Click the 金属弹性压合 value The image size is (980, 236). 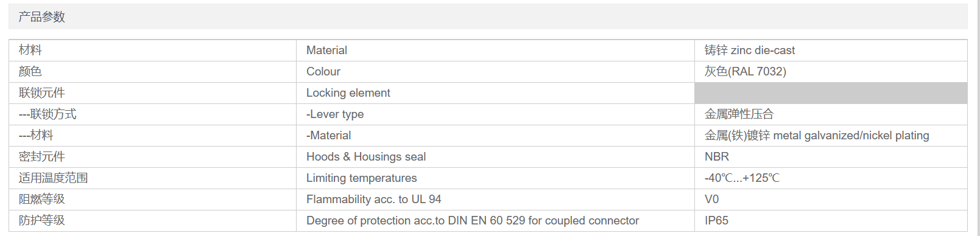pyautogui.click(x=739, y=114)
